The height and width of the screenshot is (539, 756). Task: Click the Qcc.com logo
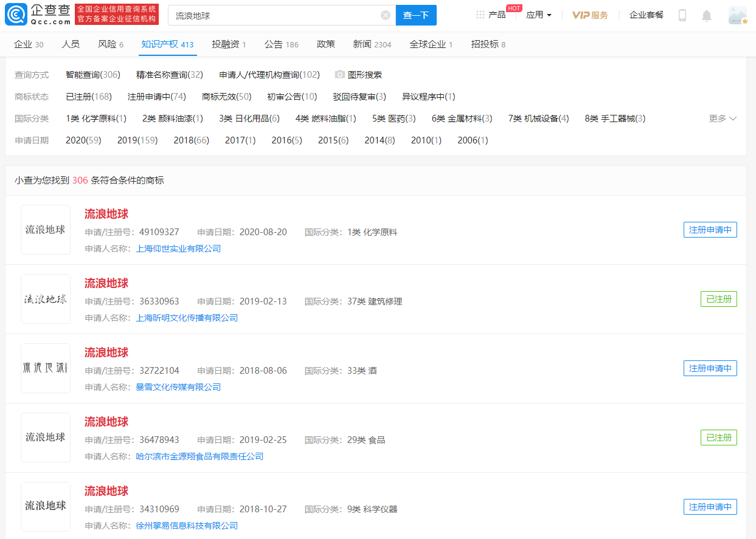tap(38, 15)
